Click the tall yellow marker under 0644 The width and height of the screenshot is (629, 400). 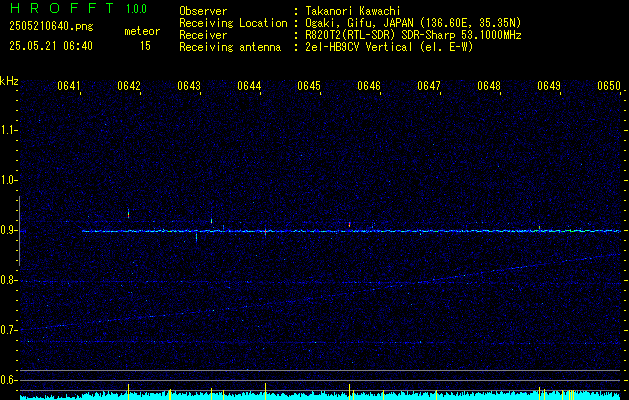click(x=265, y=391)
